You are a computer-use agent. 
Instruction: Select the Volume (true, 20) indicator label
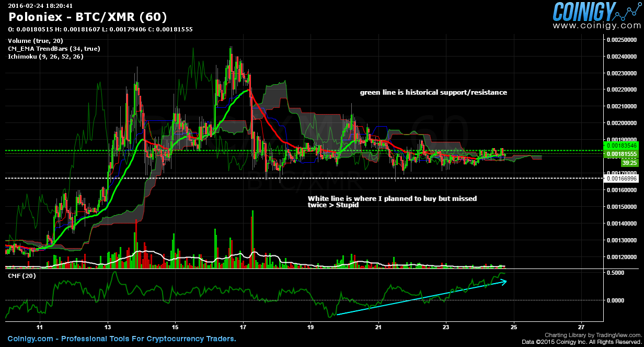[36, 41]
